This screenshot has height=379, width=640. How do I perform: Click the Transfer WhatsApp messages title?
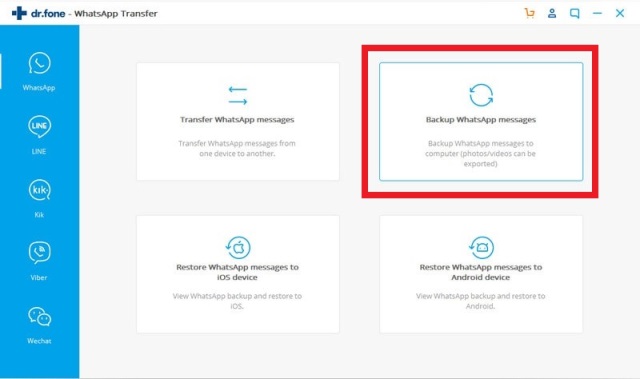[237, 120]
